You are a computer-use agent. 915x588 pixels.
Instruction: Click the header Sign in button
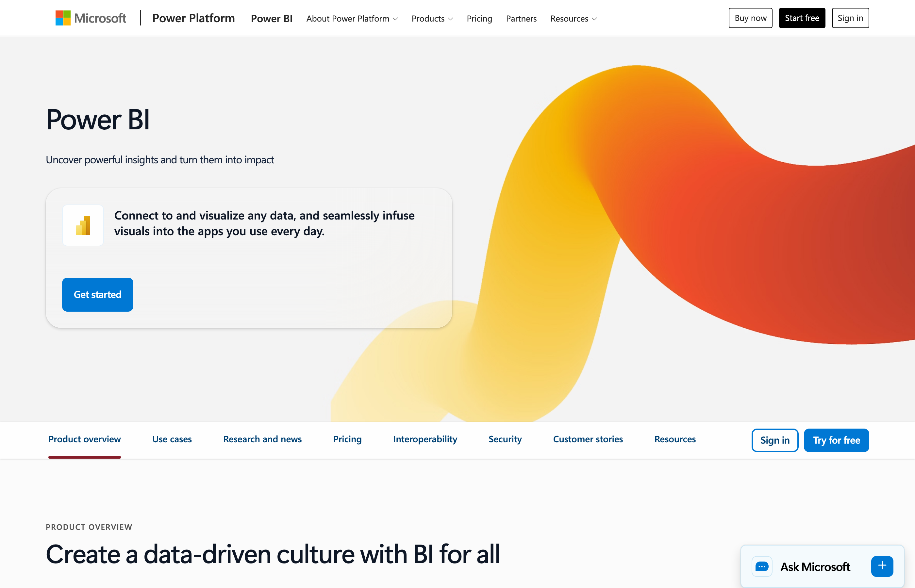[850, 18]
